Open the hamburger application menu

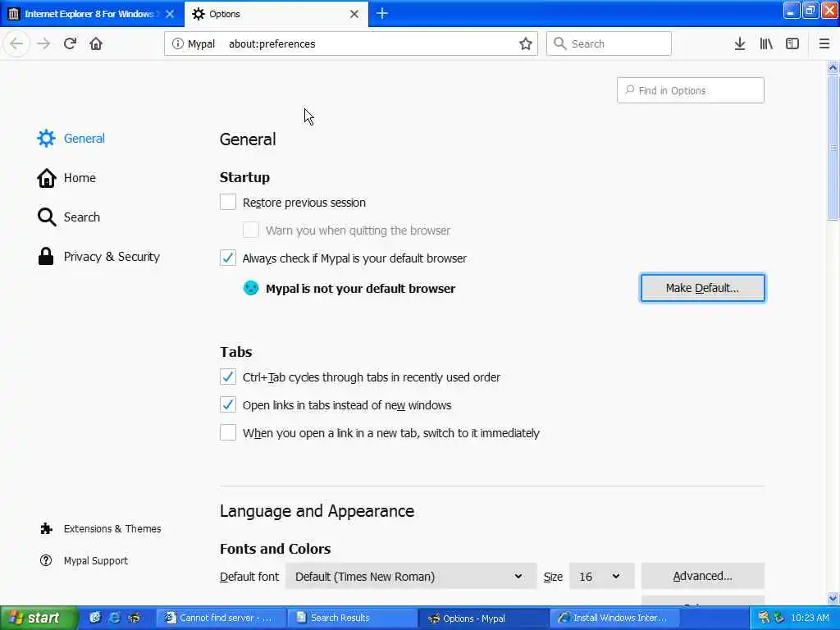coord(824,44)
